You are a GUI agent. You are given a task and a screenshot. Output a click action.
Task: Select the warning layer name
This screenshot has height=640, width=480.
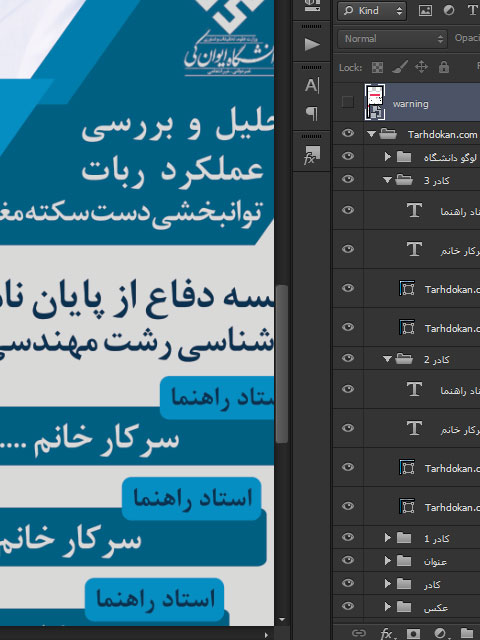click(x=411, y=104)
